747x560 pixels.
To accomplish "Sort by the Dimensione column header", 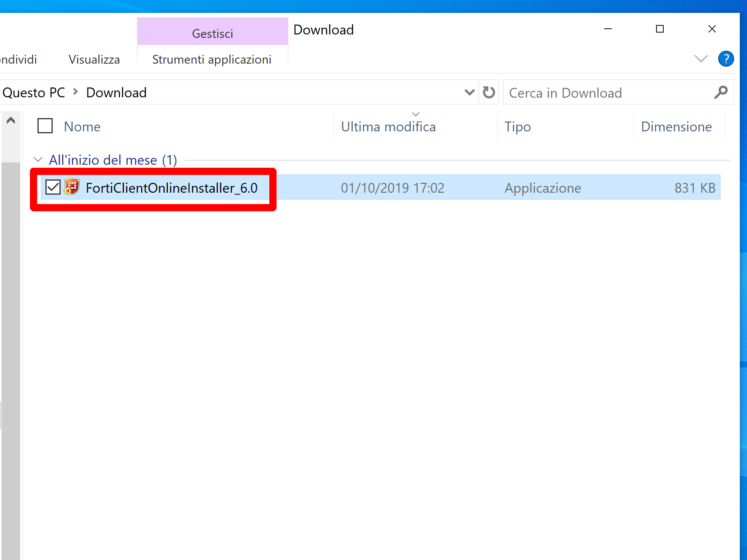I will (676, 126).
